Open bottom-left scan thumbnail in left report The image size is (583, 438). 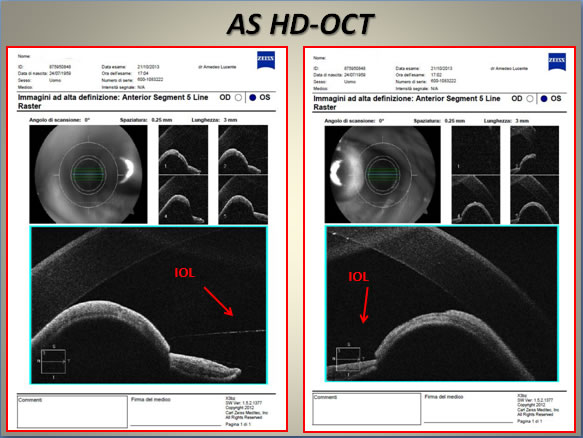[183, 200]
